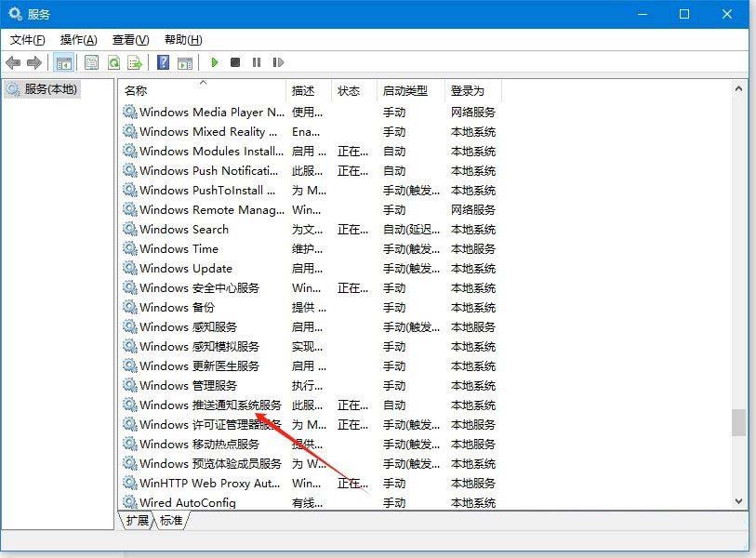Click the Export List toolbar icon

tap(135, 62)
